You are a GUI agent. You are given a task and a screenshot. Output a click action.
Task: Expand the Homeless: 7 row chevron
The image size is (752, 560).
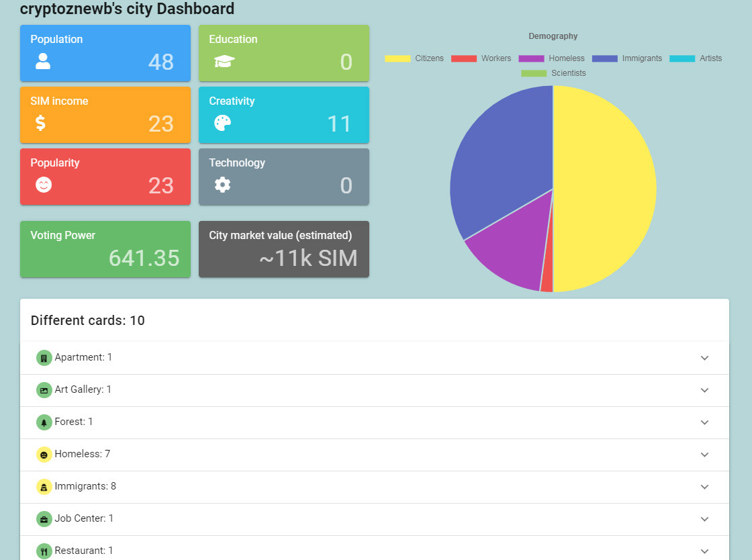(704, 455)
